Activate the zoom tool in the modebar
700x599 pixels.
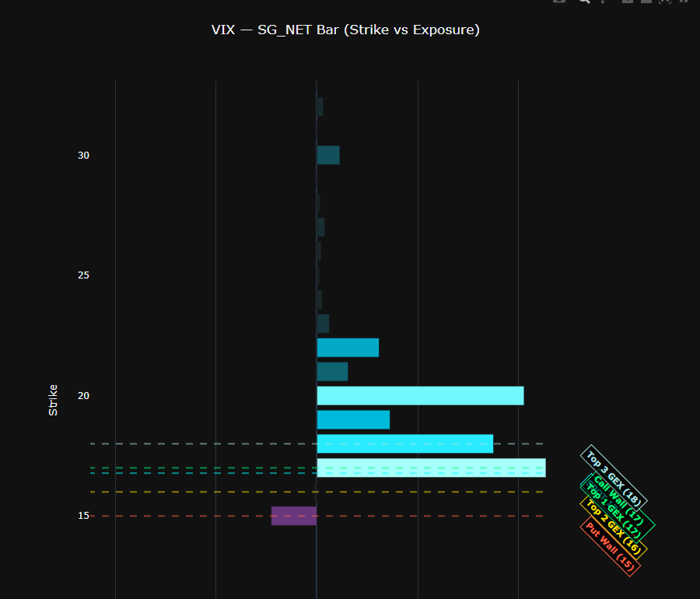584,2
